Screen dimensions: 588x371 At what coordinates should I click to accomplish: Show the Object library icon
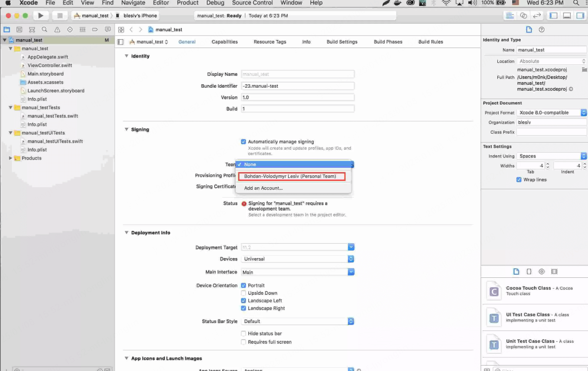[x=541, y=271]
